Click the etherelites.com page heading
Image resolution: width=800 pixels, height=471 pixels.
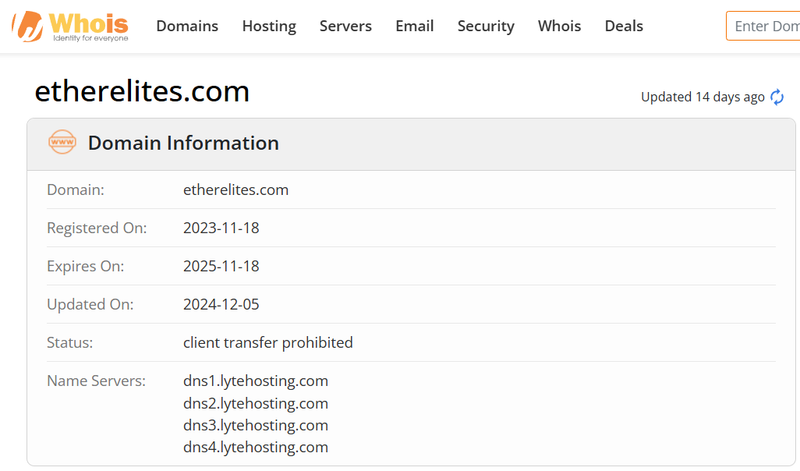[142, 91]
